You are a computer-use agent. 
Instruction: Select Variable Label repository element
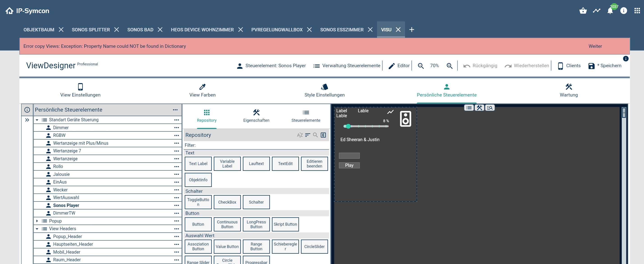click(227, 164)
